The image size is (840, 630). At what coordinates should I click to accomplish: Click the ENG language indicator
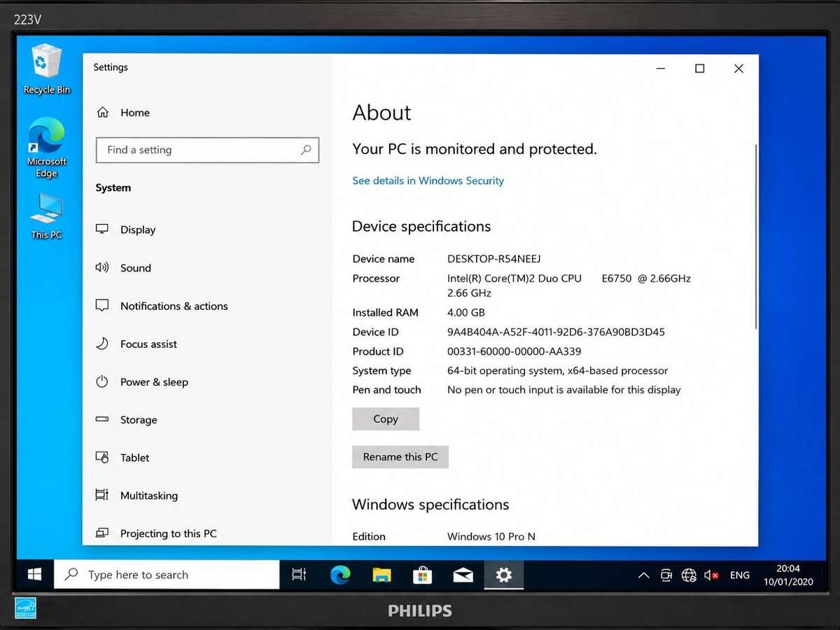point(739,575)
